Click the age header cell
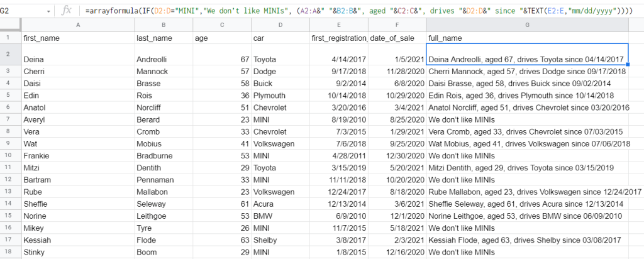This screenshot has width=644, height=259. (222, 38)
